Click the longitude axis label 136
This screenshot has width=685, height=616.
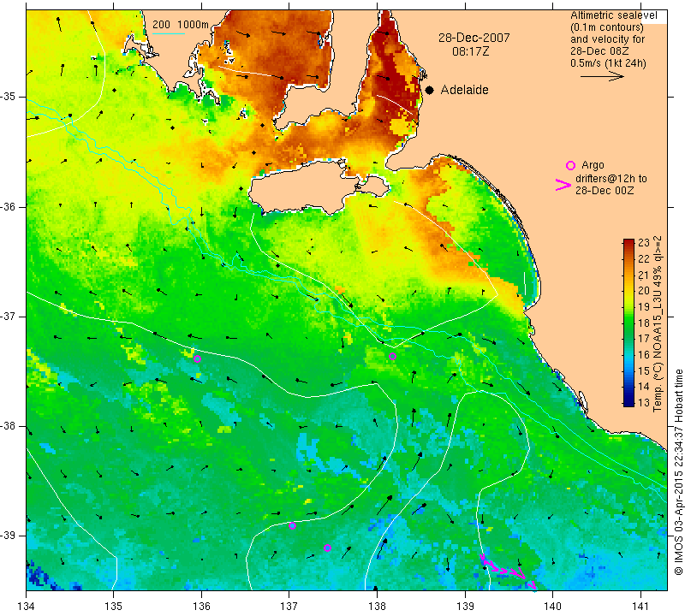click(201, 606)
